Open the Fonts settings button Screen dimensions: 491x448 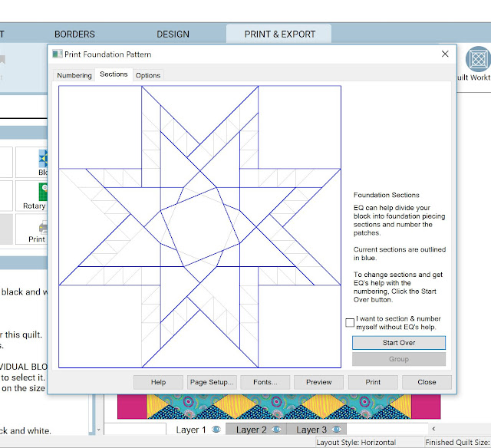(265, 382)
